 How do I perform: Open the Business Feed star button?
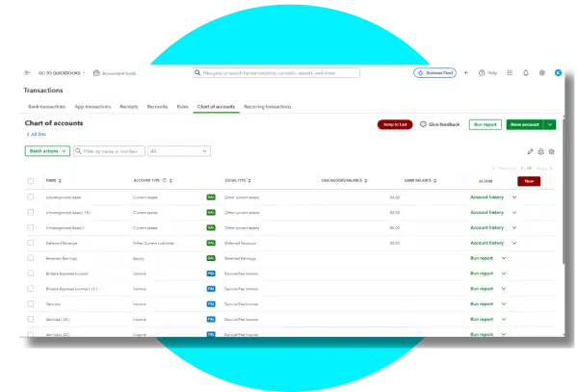(x=434, y=73)
